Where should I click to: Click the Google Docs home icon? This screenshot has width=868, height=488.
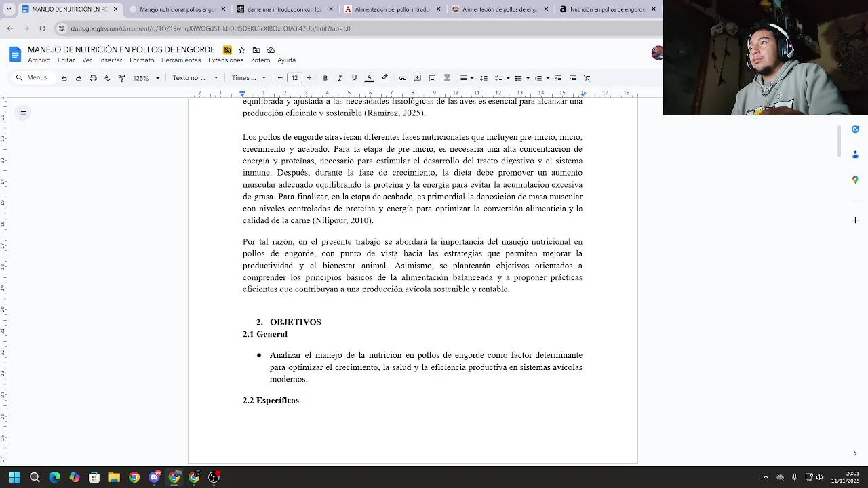(15, 54)
